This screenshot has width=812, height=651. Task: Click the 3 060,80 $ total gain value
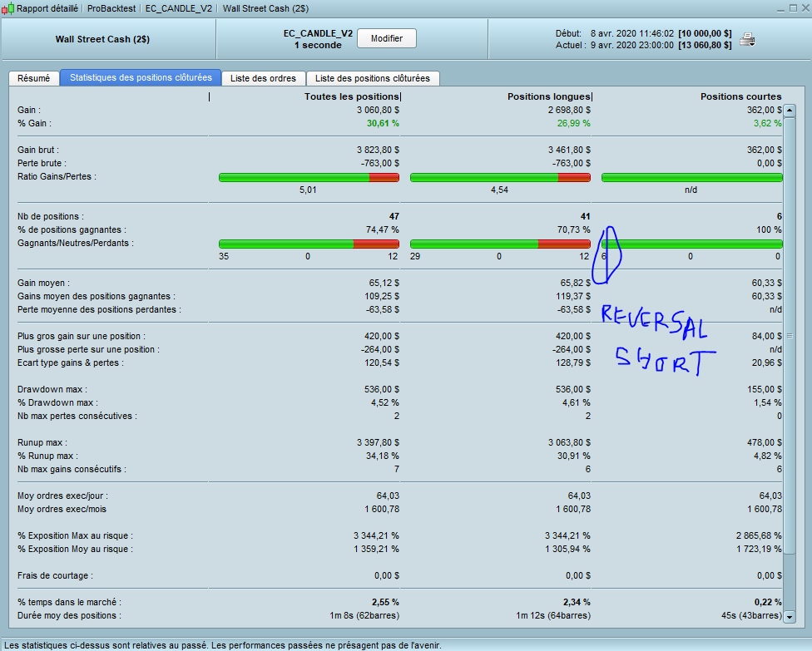378,111
